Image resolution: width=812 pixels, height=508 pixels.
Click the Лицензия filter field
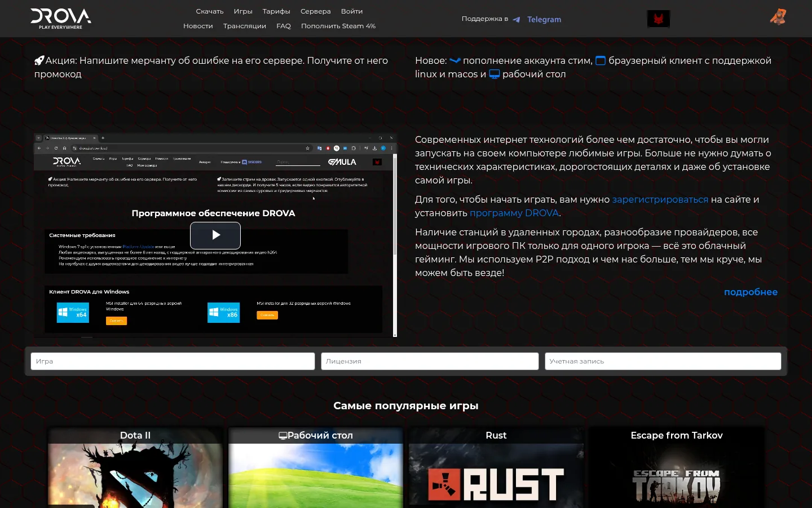(430, 361)
